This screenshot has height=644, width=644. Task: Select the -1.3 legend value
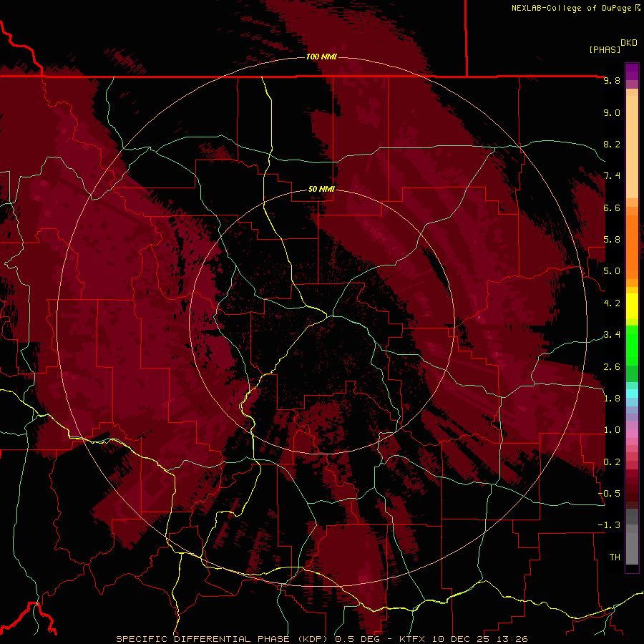click(x=609, y=525)
